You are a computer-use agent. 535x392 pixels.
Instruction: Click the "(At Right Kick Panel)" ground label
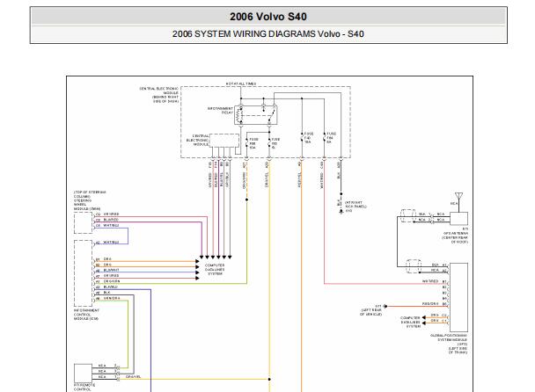pos(355,205)
